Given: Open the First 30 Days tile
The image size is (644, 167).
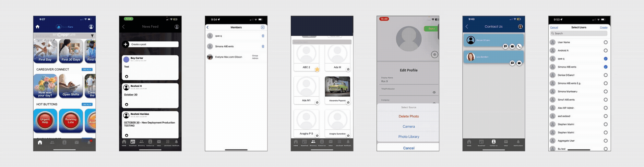Looking at the screenshot, I should [71, 51].
